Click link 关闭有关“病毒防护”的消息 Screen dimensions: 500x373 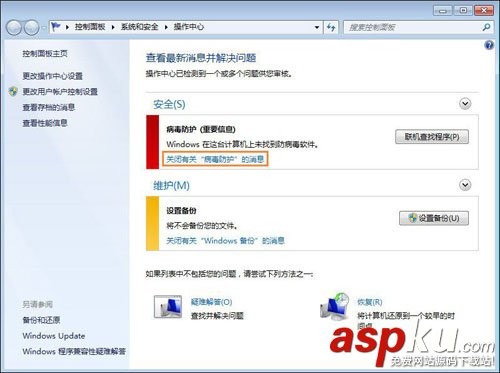(x=215, y=159)
